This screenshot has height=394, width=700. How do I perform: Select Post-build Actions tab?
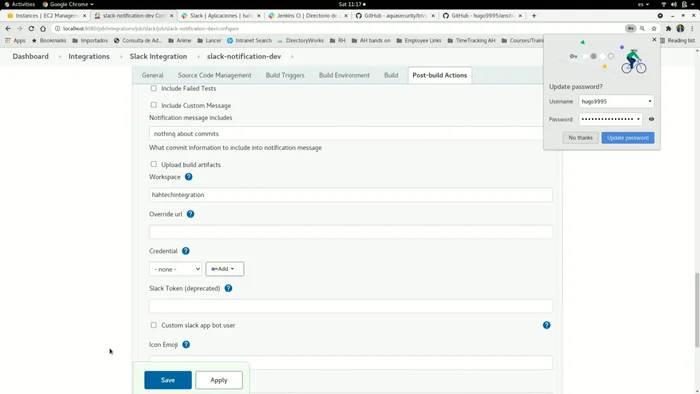click(440, 75)
